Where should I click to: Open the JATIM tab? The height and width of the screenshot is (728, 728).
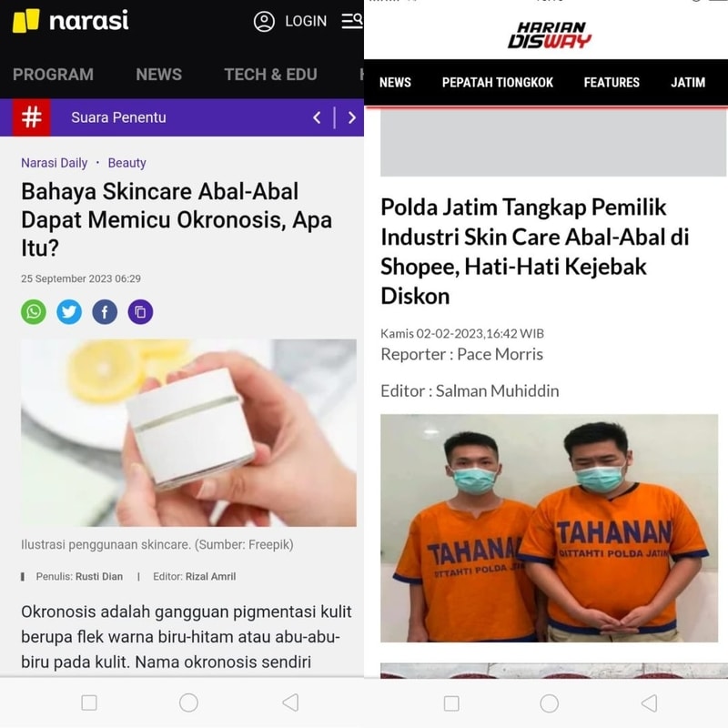pyautogui.click(x=688, y=83)
